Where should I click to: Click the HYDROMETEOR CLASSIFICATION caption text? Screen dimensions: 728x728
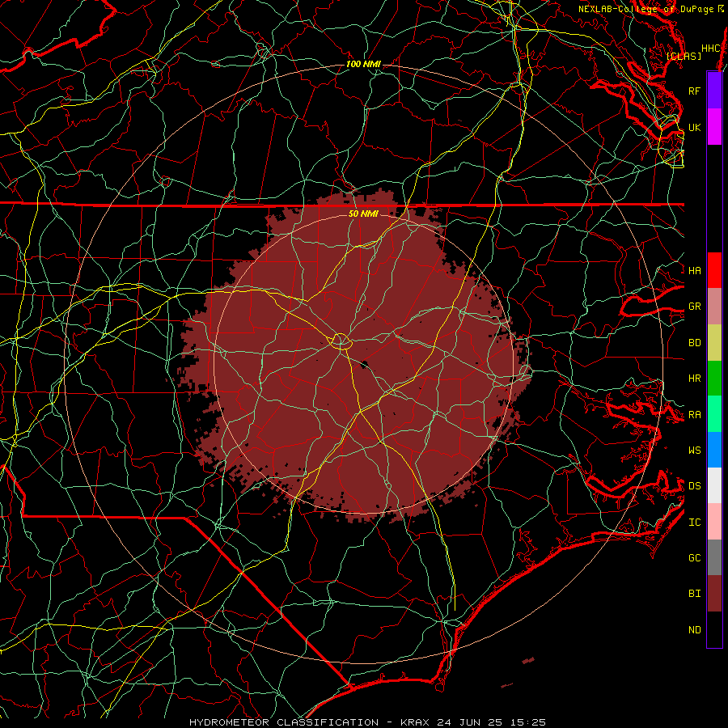[x=284, y=722]
